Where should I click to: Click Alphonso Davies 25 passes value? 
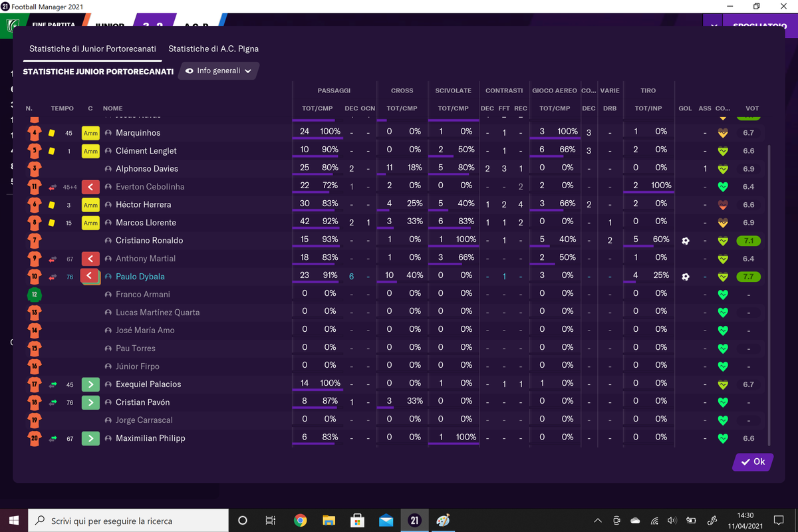pyautogui.click(x=305, y=168)
